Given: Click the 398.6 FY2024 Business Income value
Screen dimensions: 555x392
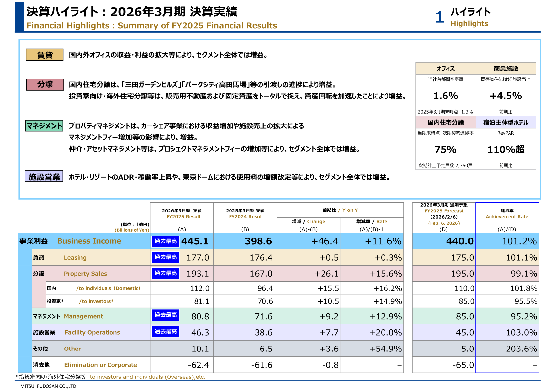Looking at the screenshot, I should 258,241.
